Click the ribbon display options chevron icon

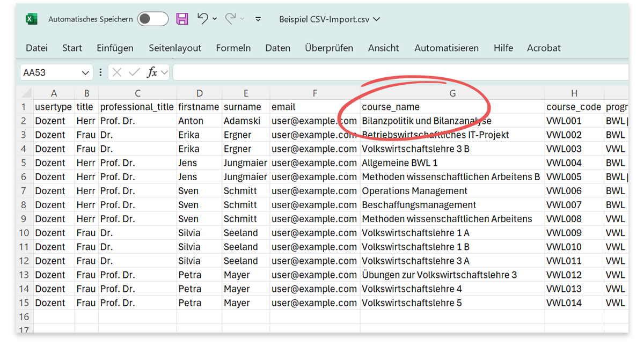coord(258,19)
